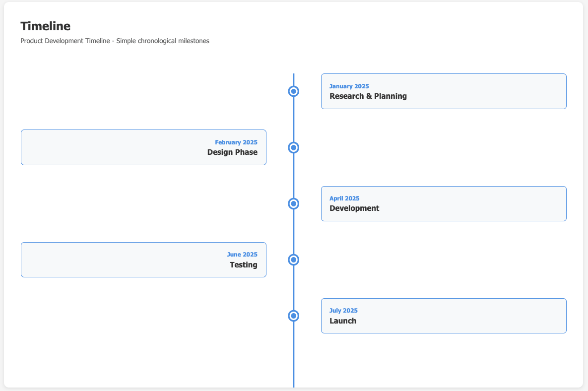Click the Design Phase heading
Viewport: 588px width, 391px height.
233,152
